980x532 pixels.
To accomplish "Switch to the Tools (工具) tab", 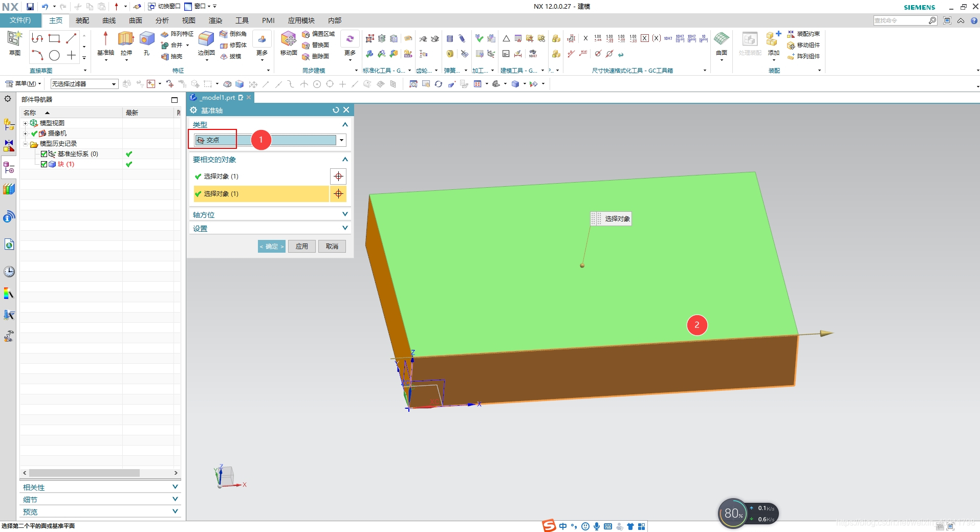I will point(242,20).
